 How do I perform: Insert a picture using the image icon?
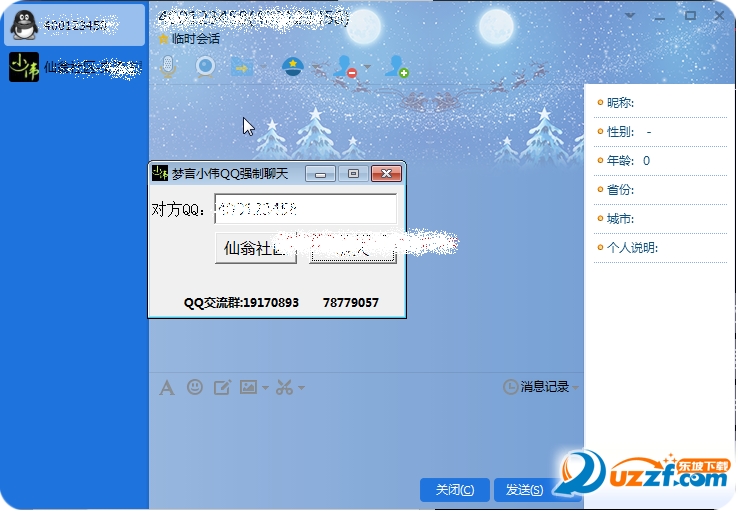click(x=249, y=387)
